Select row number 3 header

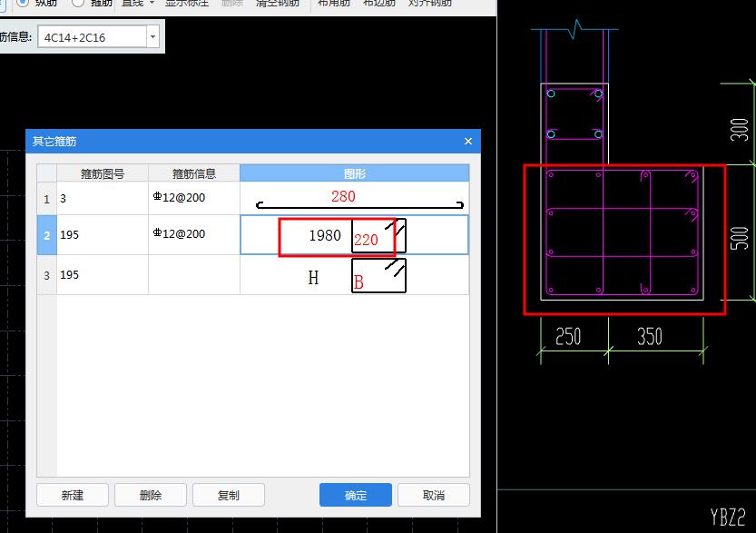click(x=47, y=275)
